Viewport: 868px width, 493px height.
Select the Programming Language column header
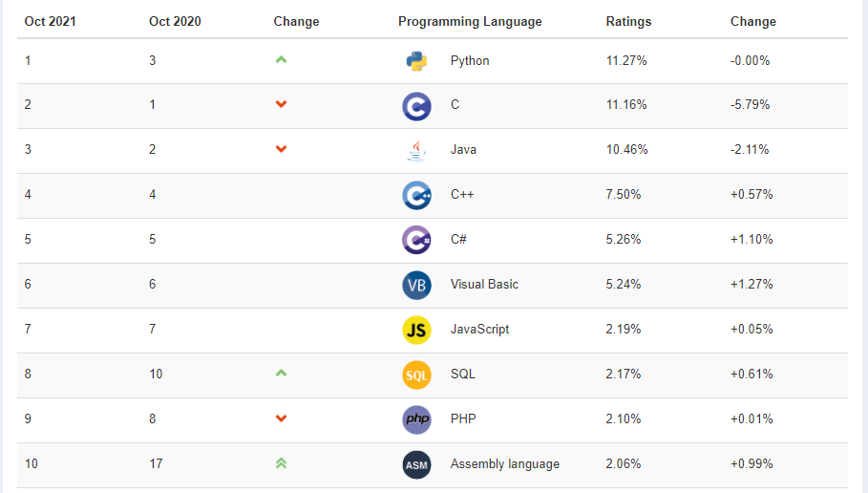point(470,21)
